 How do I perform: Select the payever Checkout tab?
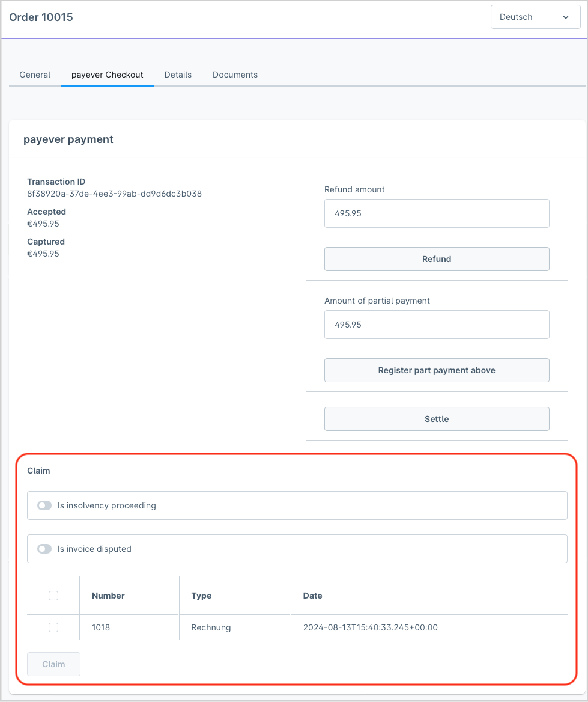(108, 75)
